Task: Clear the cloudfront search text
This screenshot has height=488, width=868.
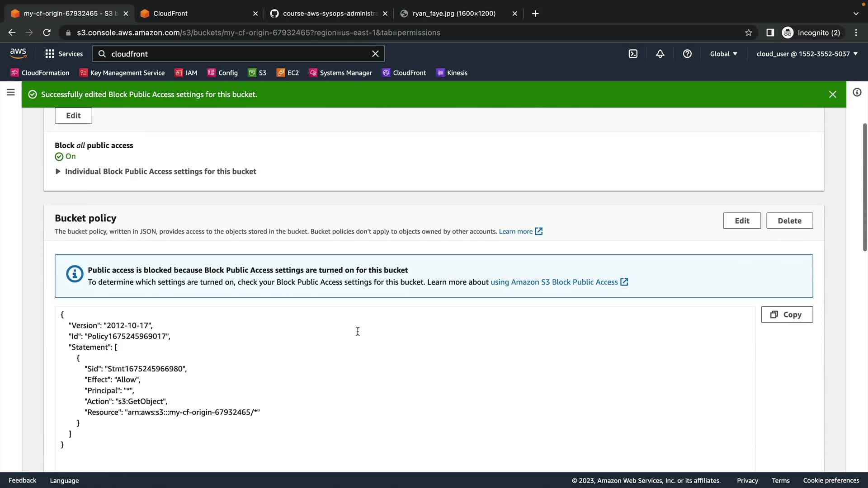Action: [x=375, y=54]
